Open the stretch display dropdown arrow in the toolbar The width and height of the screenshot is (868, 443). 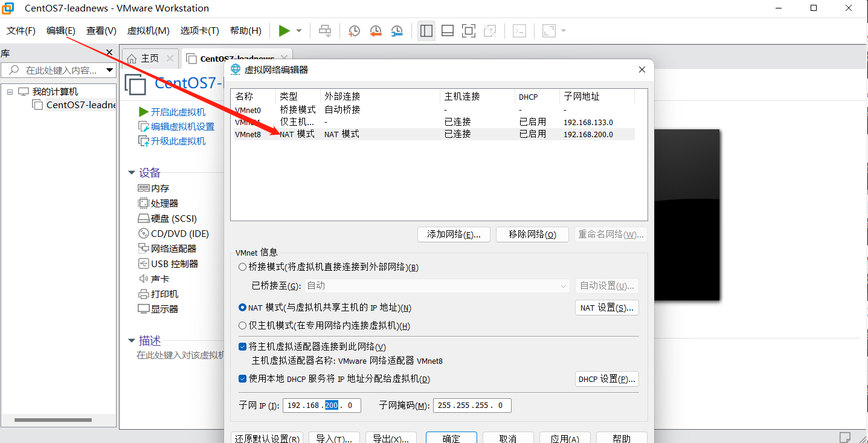click(x=564, y=31)
